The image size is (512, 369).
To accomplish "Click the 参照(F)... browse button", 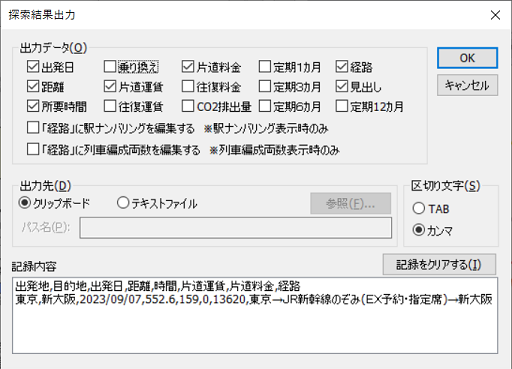I will (350, 203).
